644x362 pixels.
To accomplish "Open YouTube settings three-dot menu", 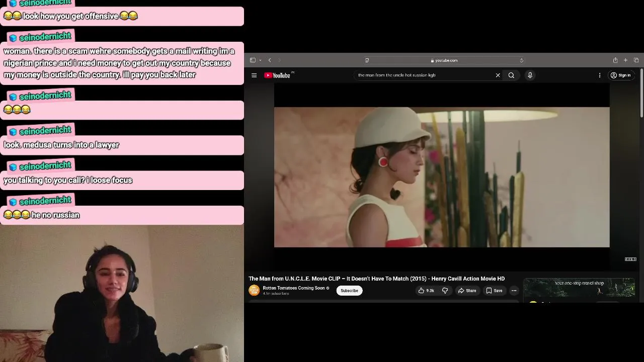I will click(600, 75).
